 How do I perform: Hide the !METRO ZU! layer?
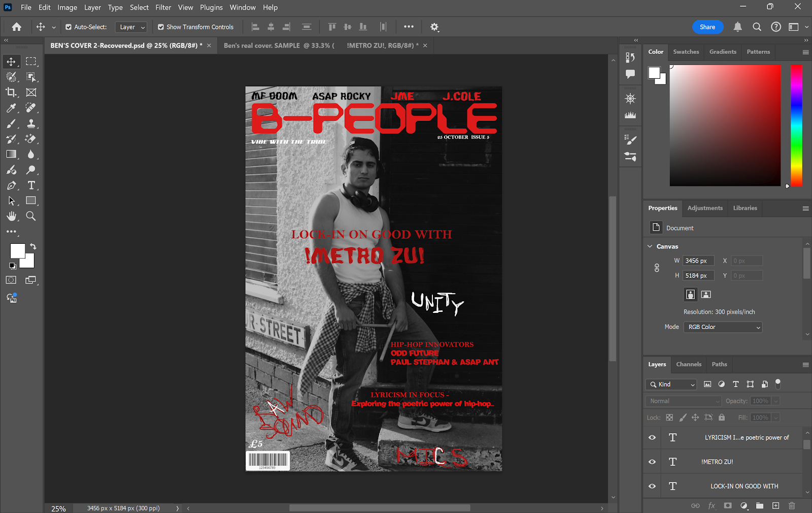pyautogui.click(x=652, y=462)
